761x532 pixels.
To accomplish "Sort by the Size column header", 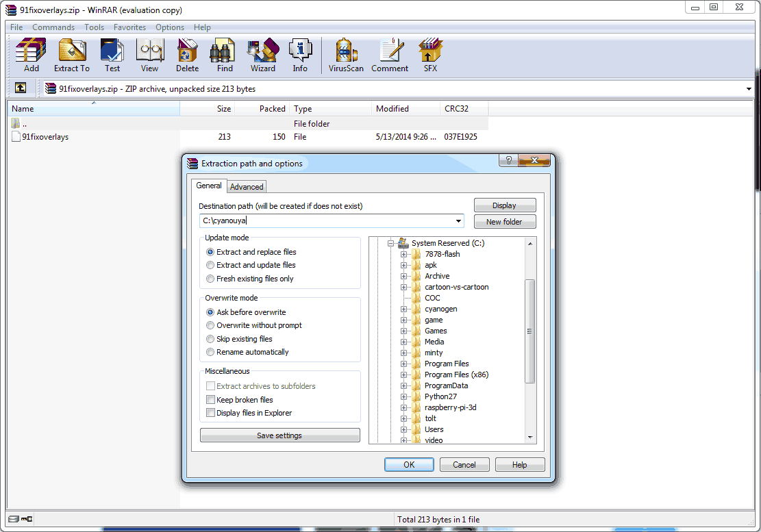I will coord(208,109).
